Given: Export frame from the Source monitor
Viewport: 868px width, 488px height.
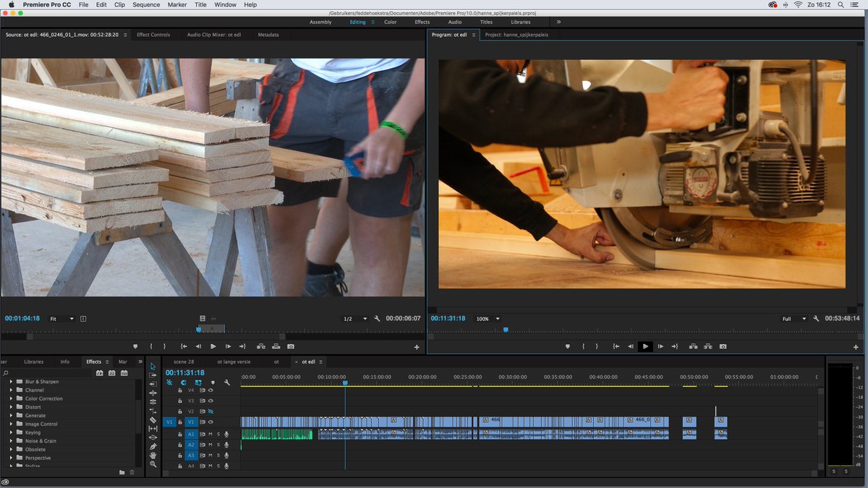Looking at the screenshot, I should [290, 346].
